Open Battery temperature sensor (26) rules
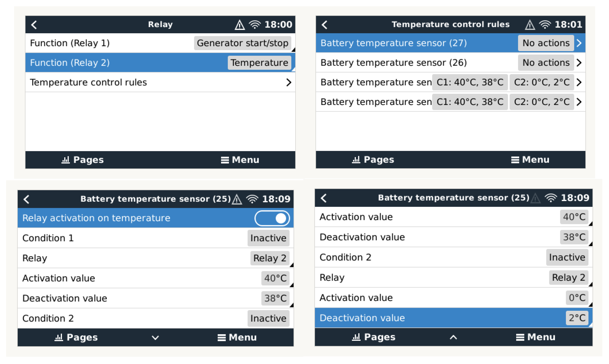This screenshot has height=364, width=609. 579,63
